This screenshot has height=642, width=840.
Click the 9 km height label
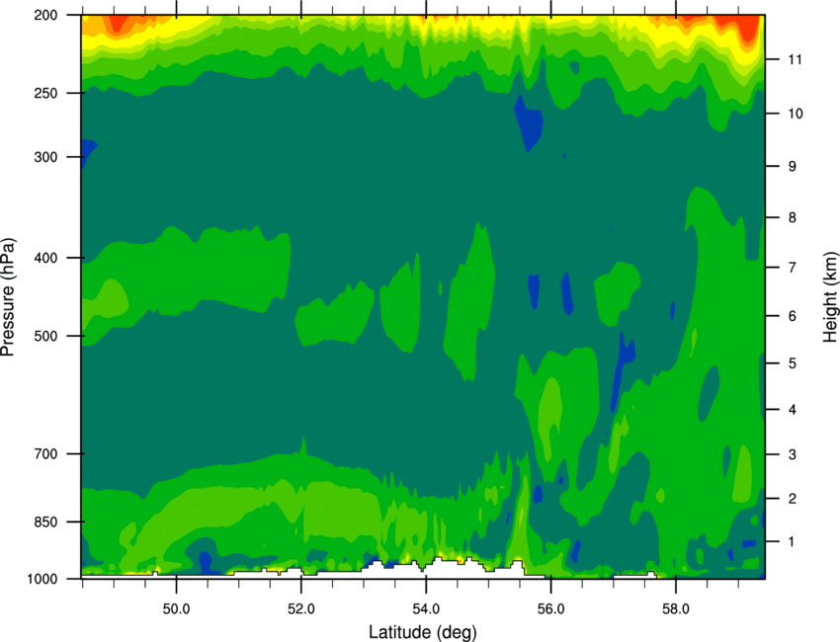pos(792,167)
